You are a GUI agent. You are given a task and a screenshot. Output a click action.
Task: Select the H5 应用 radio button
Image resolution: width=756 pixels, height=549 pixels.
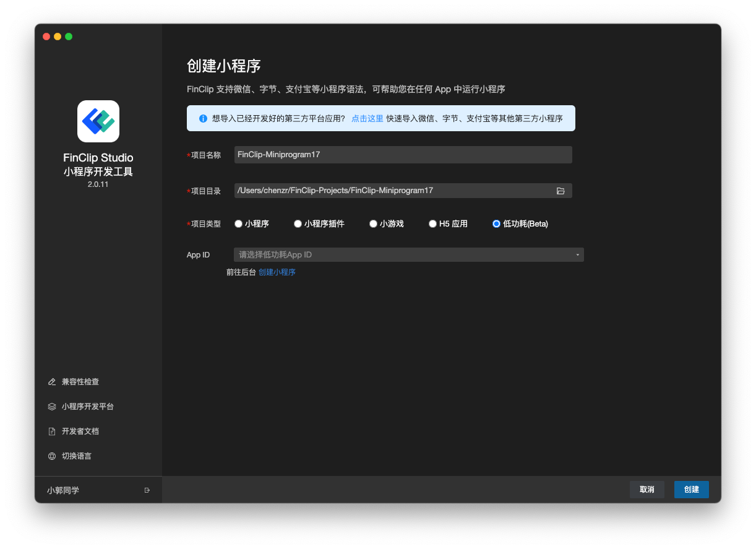433,224
